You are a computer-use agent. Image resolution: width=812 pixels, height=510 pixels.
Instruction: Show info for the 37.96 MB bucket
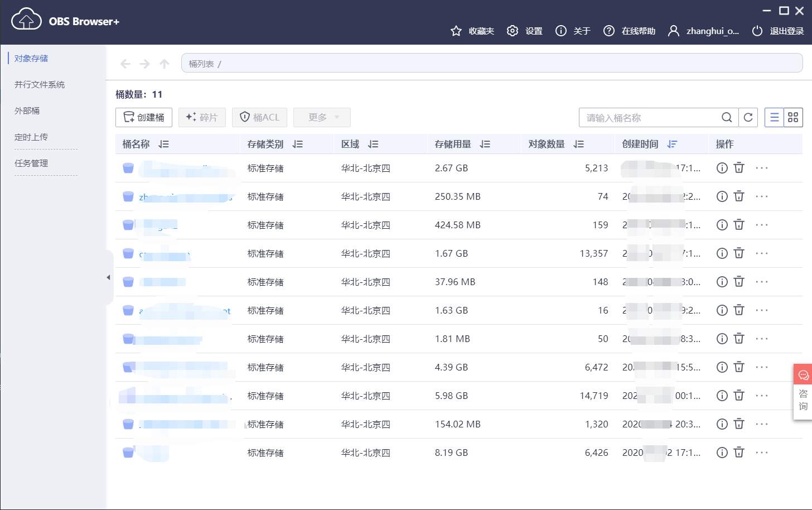[x=722, y=281]
